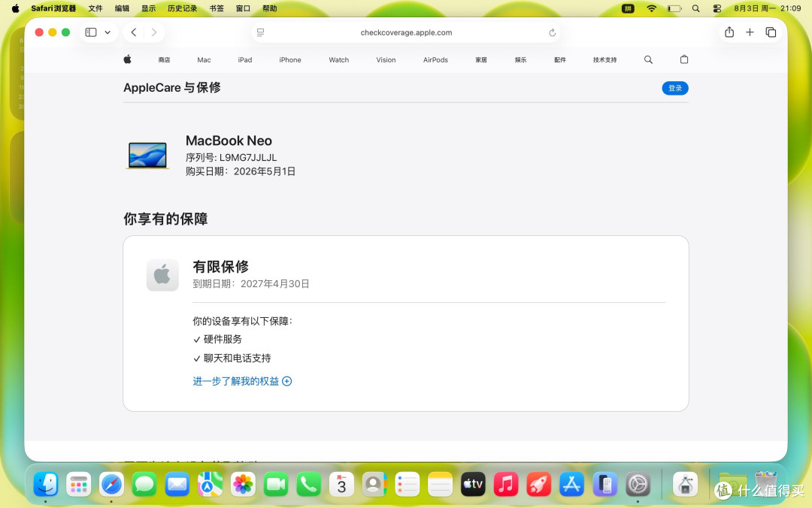
Task: Open the 显示 menu
Action: [148, 8]
